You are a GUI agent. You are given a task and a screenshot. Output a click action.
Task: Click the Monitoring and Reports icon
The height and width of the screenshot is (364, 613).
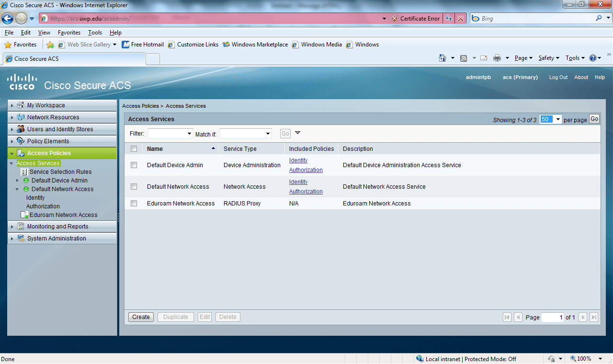21,227
